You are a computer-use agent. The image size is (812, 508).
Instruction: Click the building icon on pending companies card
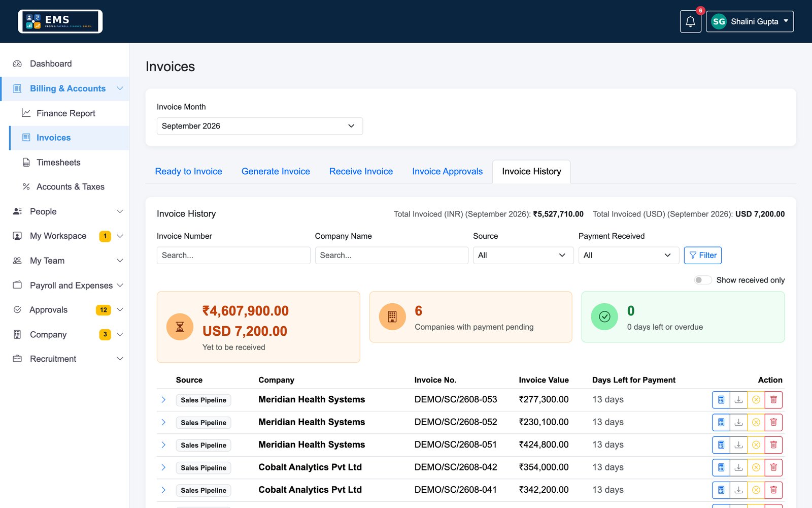point(392,316)
